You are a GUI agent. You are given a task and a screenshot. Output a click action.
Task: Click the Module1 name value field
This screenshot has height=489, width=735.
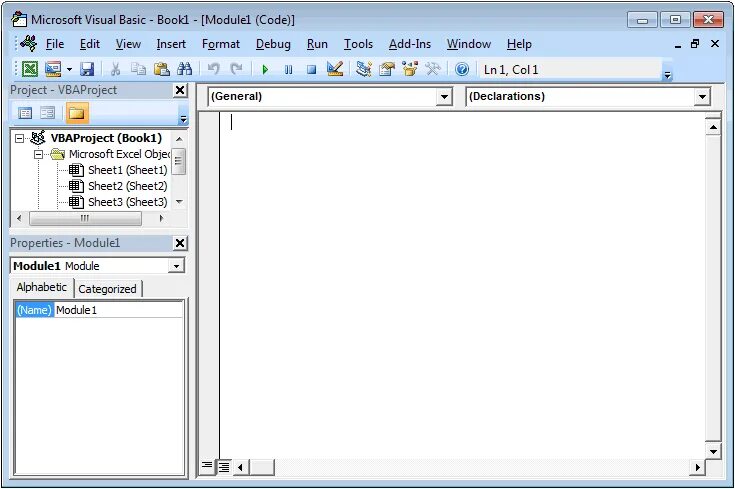pos(118,310)
